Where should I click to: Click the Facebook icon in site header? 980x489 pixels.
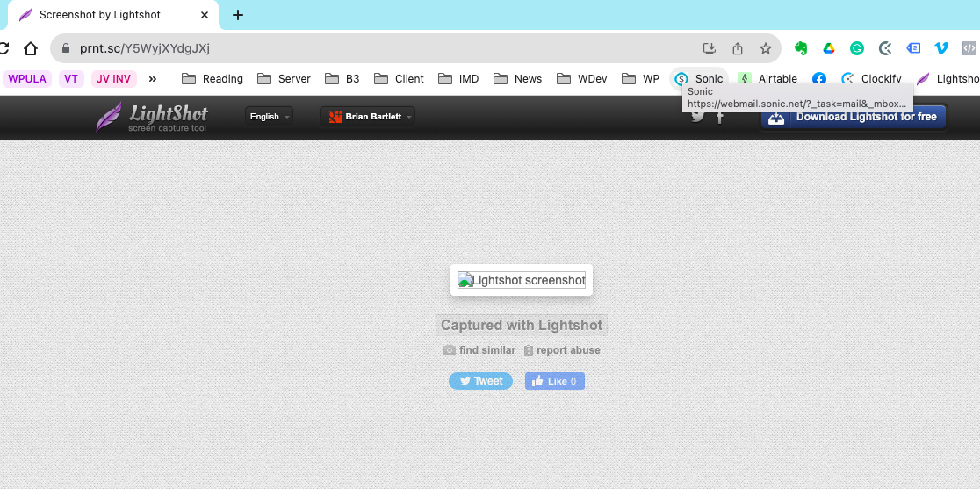coord(719,117)
